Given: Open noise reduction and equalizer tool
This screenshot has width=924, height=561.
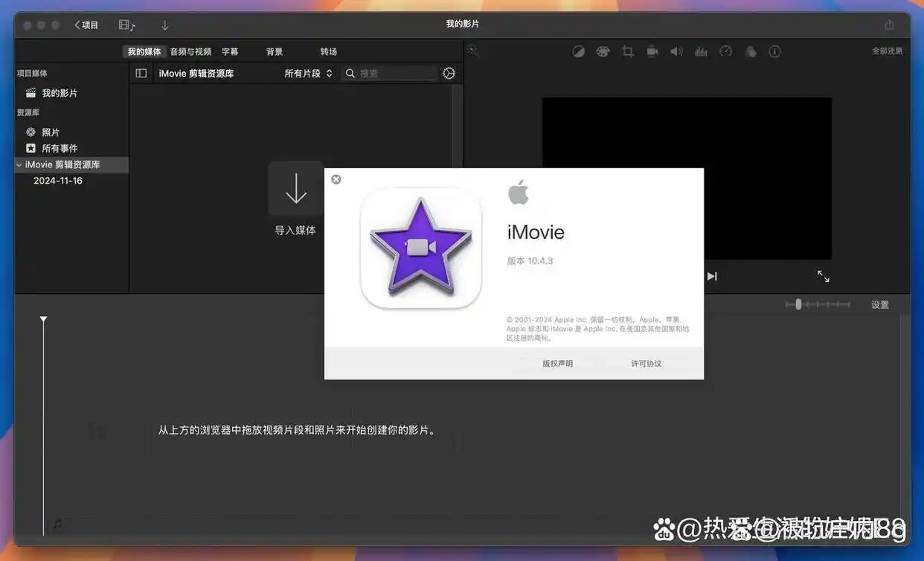Looking at the screenshot, I should pos(701,51).
